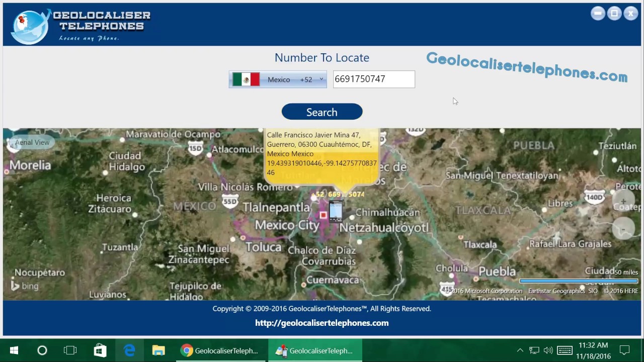Switch to Chrome GeolocaliserTeleph... taskbar window

pyautogui.click(x=220, y=350)
